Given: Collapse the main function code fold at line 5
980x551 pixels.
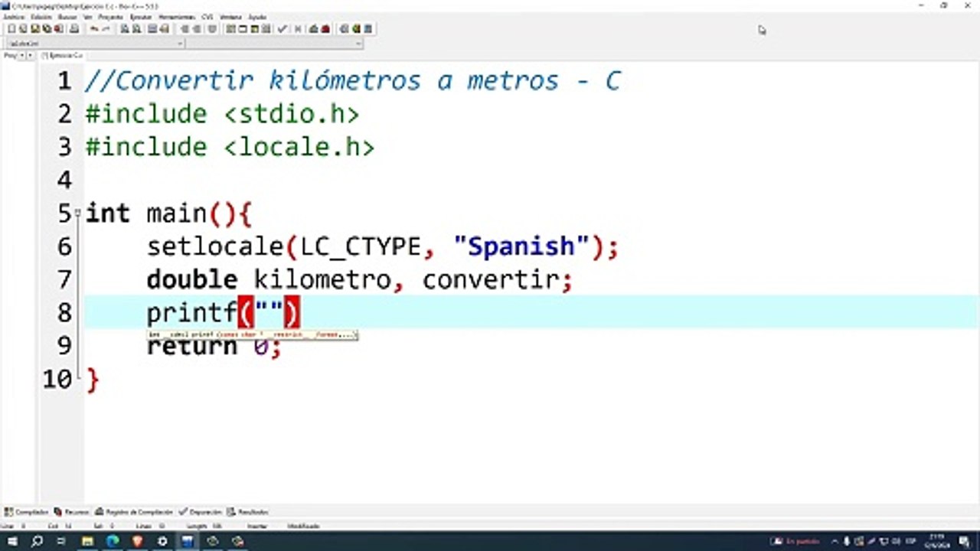Looking at the screenshot, I should point(78,214).
